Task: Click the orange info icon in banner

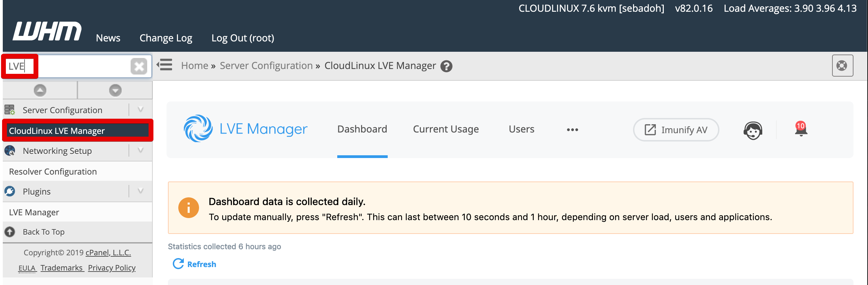Action: tap(188, 208)
